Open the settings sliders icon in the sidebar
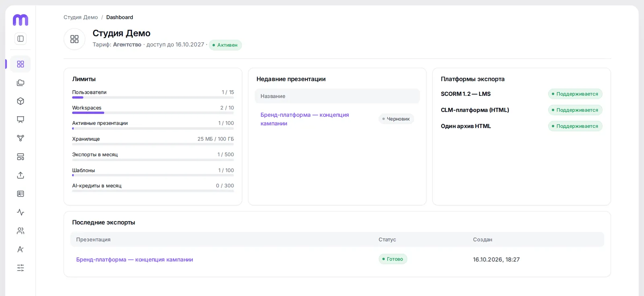 pyautogui.click(x=21, y=268)
